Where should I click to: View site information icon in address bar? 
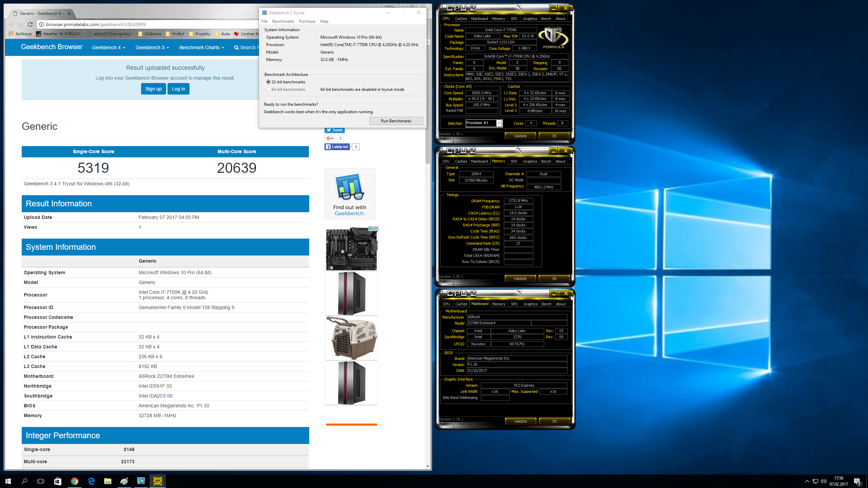[x=41, y=24]
